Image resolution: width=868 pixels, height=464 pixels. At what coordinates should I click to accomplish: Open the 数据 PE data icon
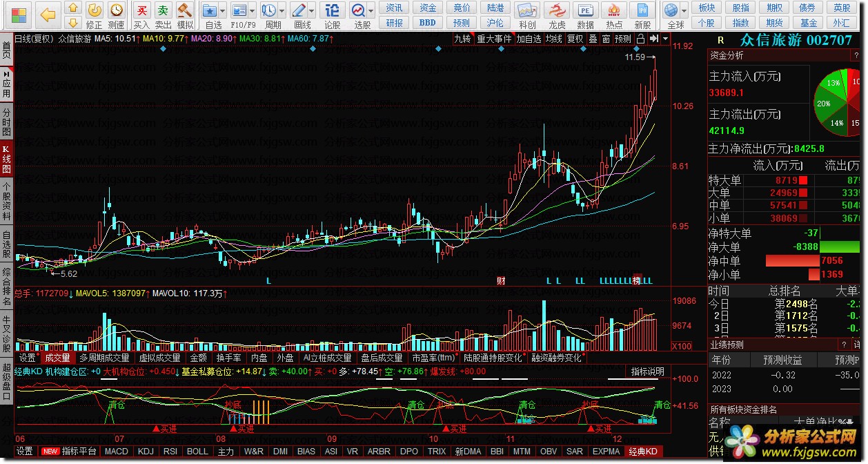pos(585,14)
